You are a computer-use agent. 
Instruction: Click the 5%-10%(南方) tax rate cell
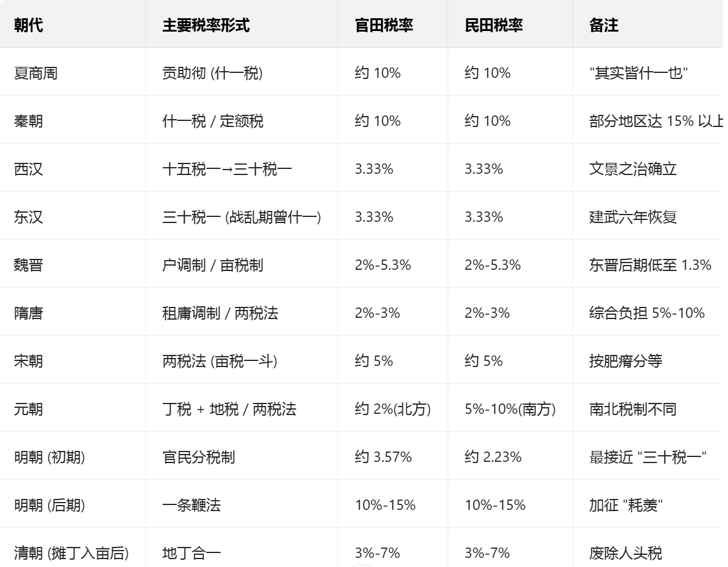[510, 409]
